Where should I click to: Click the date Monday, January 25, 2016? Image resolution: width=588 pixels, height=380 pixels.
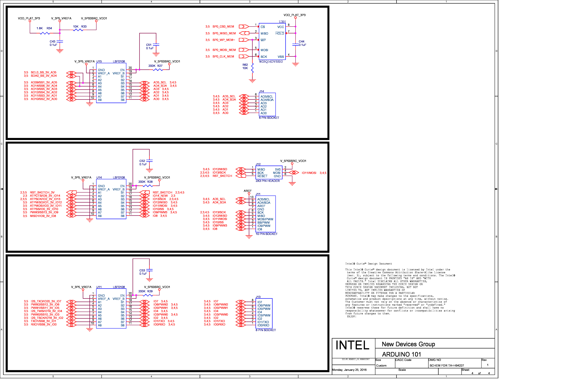pos(350,370)
